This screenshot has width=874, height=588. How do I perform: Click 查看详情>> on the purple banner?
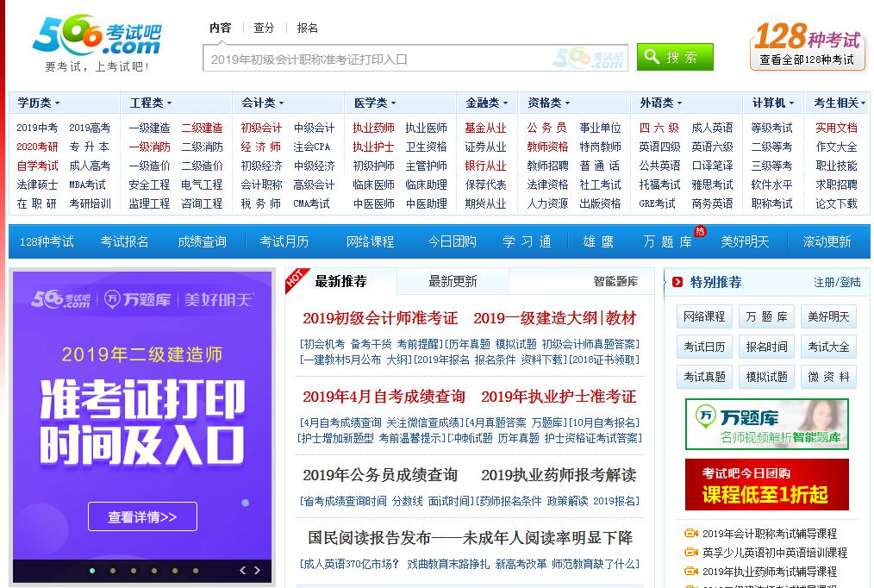tap(143, 516)
